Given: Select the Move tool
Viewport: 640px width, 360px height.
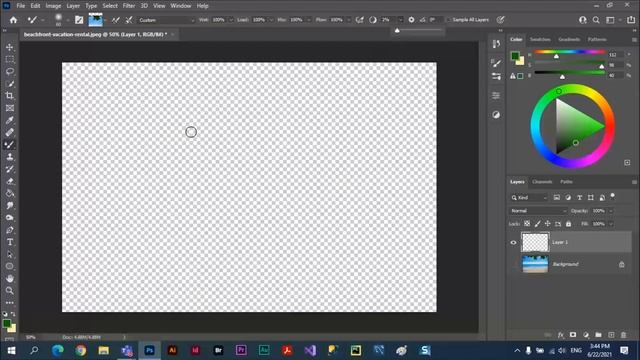Looking at the screenshot, I should tap(10, 47).
